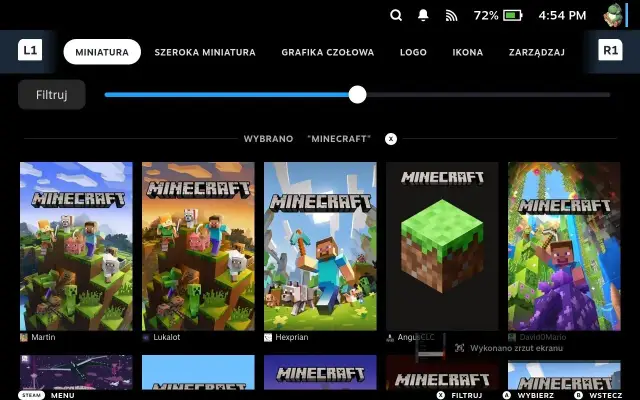Image resolution: width=640 pixels, height=400 pixels.
Task: Click the A glyph beside WYBIERZ in footer
Action: pyautogui.click(x=507, y=395)
